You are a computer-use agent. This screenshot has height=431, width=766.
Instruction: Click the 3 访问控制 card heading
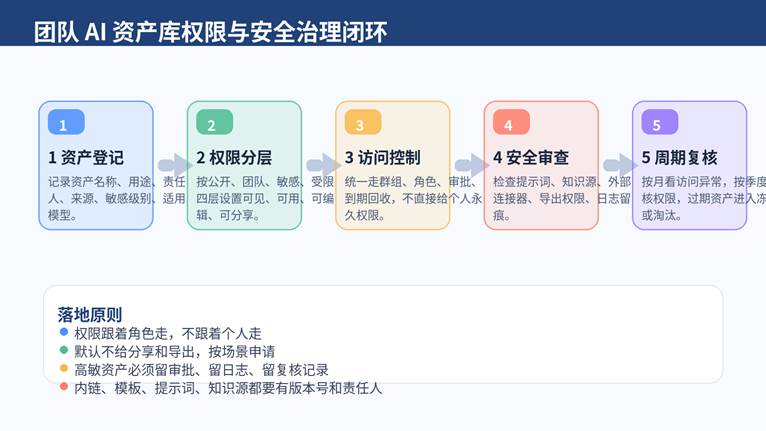tap(382, 158)
